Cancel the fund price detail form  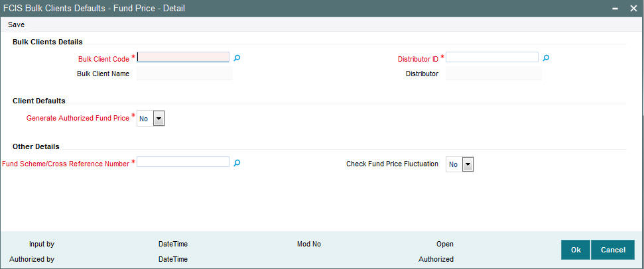(613, 250)
